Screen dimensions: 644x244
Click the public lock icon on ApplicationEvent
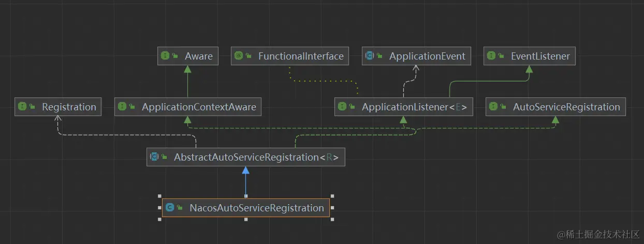tap(380, 56)
